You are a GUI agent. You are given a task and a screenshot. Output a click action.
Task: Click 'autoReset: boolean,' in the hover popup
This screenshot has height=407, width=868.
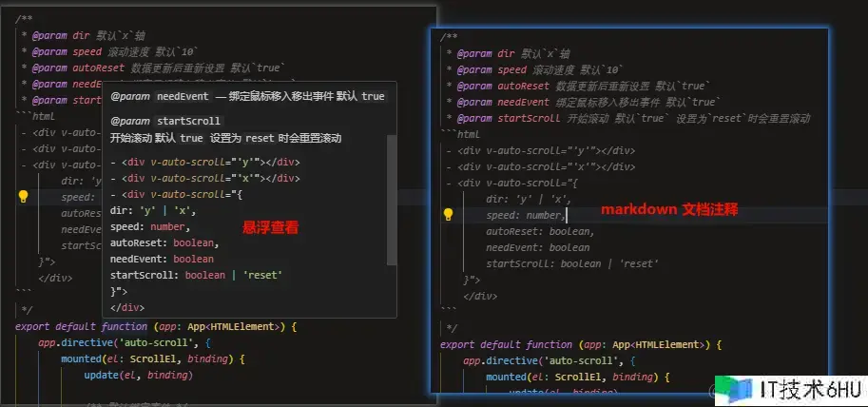click(x=158, y=242)
